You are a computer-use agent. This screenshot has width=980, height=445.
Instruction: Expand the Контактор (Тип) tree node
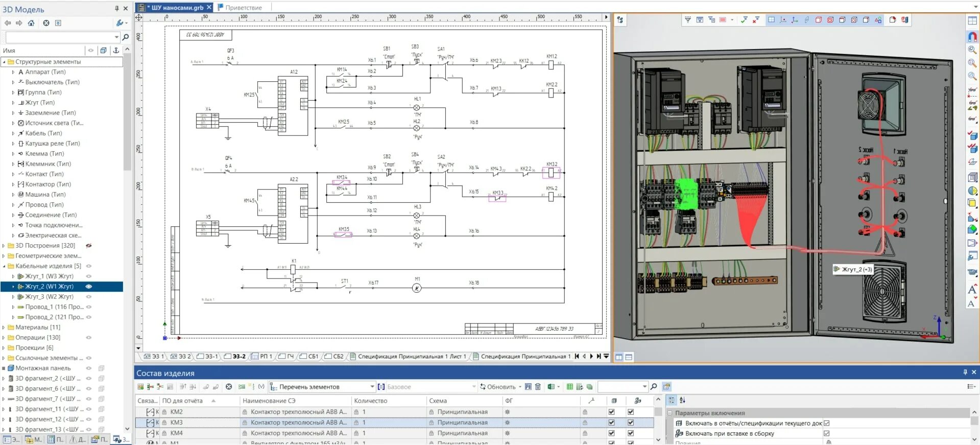point(13,184)
